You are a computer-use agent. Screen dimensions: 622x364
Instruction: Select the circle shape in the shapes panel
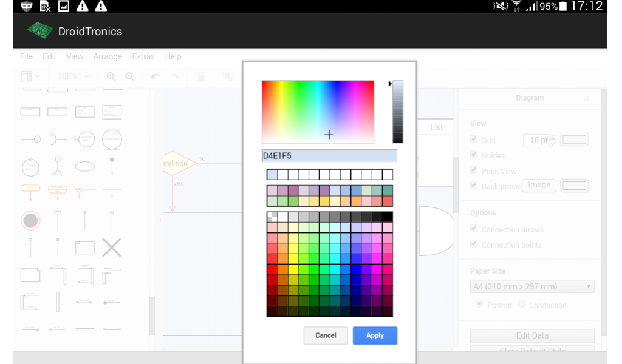coord(112,140)
